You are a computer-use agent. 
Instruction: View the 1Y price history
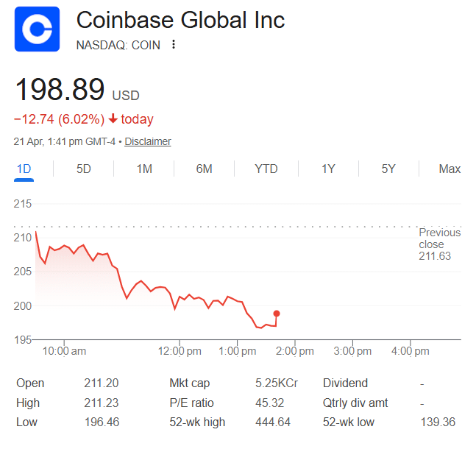328,169
